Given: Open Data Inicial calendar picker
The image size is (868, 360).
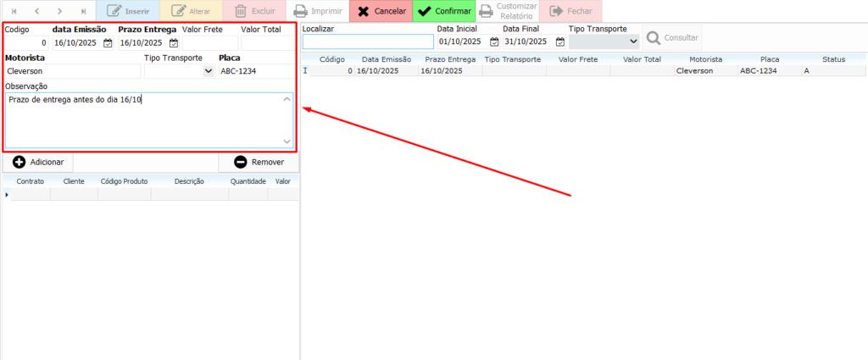Looking at the screenshot, I should click(x=494, y=42).
